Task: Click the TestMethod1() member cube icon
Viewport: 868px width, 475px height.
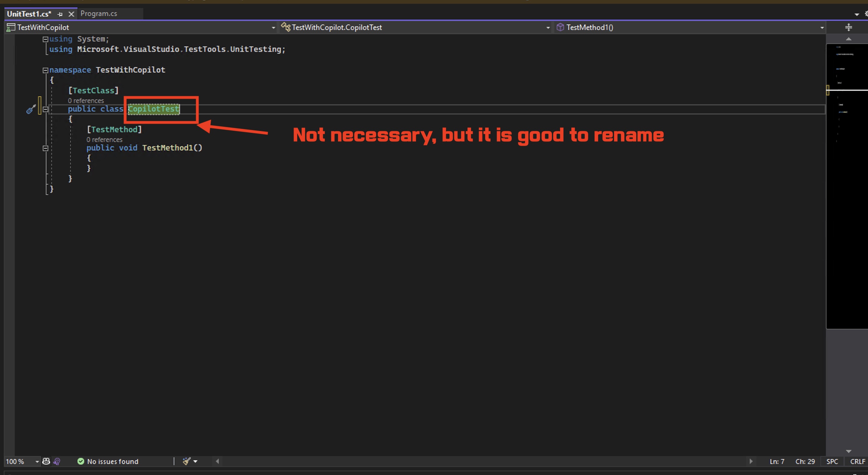Action: 560,27
